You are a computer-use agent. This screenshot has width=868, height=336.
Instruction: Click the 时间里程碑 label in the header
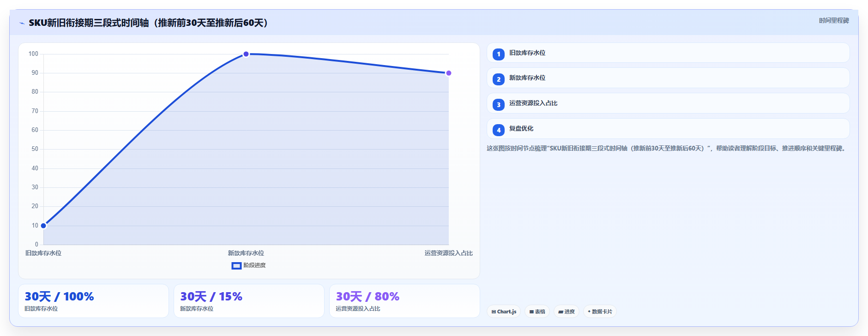(x=834, y=20)
